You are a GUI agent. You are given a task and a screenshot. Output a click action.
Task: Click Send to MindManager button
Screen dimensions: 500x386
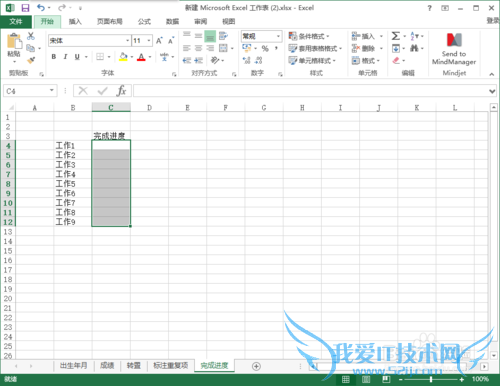454,49
